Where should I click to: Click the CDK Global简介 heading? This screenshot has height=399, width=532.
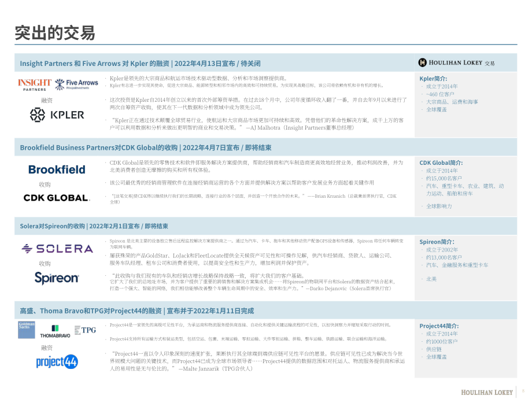(441, 163)
